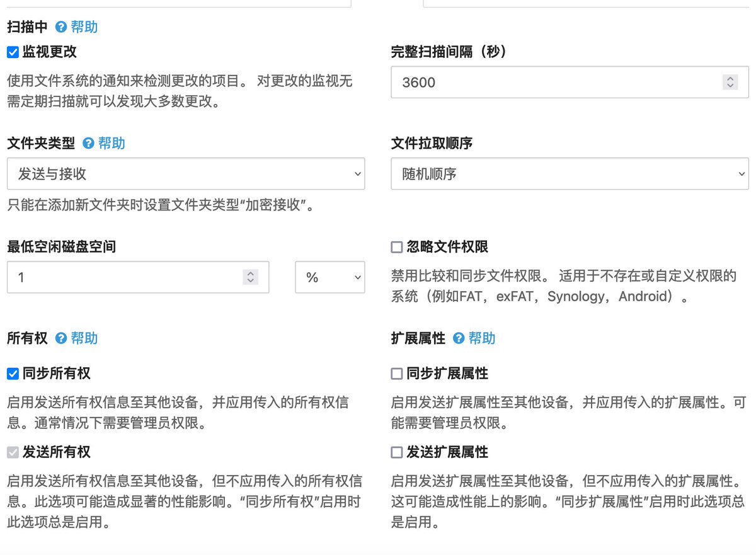
Task: Click the 帮助 link next to 扩展属性
Action: [x=483, y=338]
